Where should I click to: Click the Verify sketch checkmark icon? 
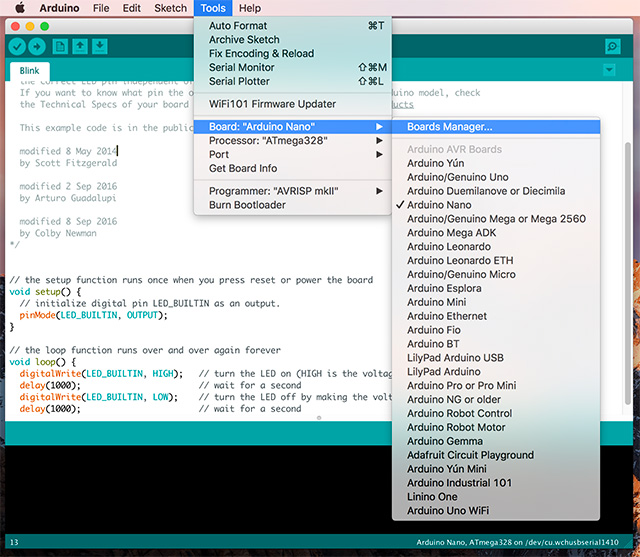click(17, 46)
